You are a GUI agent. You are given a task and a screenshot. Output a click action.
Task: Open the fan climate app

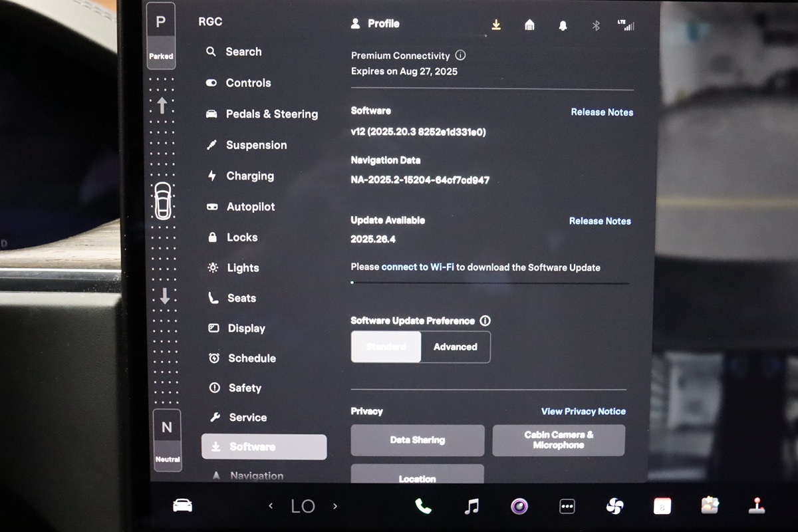615,507
